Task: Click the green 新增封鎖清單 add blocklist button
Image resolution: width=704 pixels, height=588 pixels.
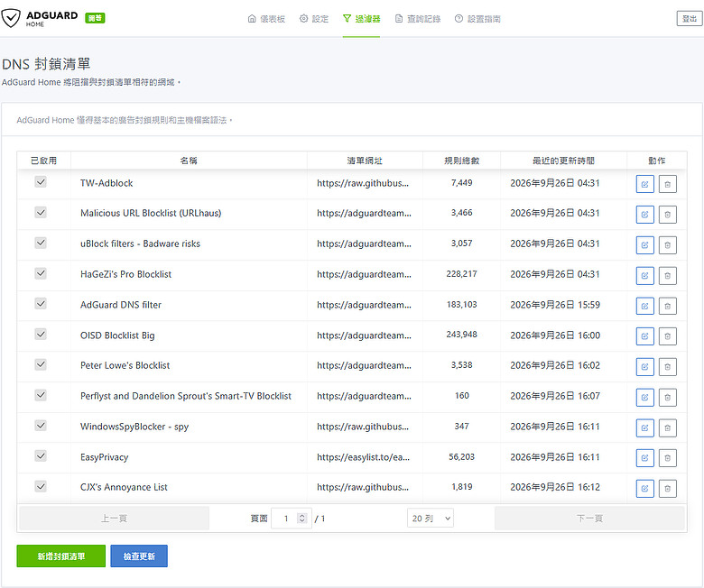Action: [61, 556]
